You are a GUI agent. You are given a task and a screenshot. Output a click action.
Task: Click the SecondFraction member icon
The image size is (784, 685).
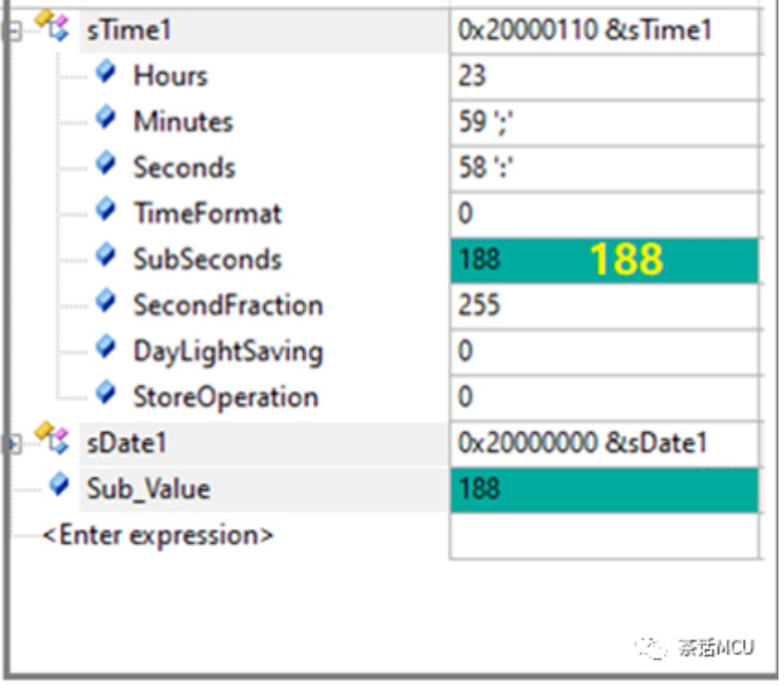click(x=106, y=301)
